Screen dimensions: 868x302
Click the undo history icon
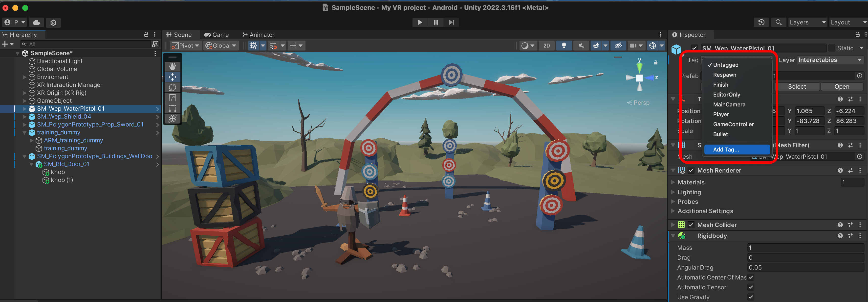[761, 22]
